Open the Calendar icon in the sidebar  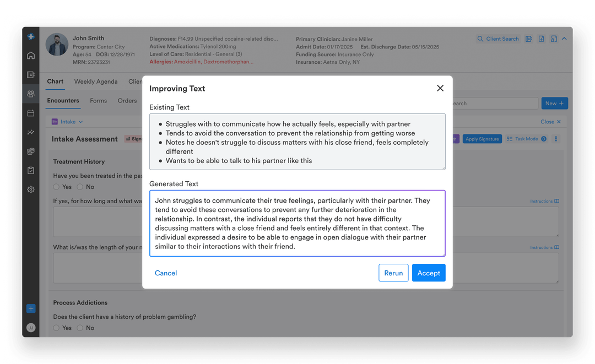coord(31,113)
